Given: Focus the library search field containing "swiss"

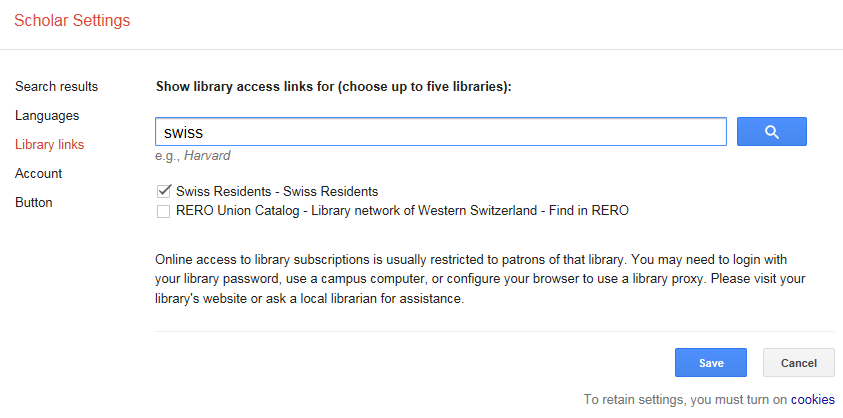Looking at the screenshot, I should [440, 132].
